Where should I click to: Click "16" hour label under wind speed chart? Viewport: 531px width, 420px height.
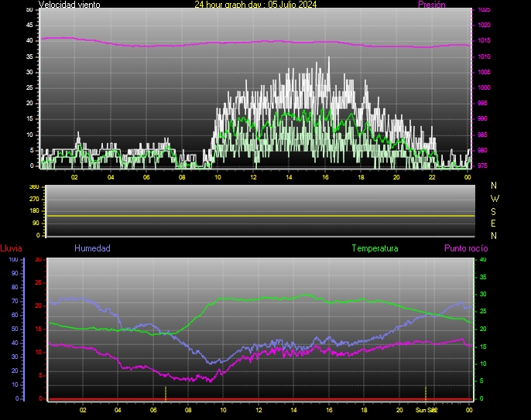325,177
